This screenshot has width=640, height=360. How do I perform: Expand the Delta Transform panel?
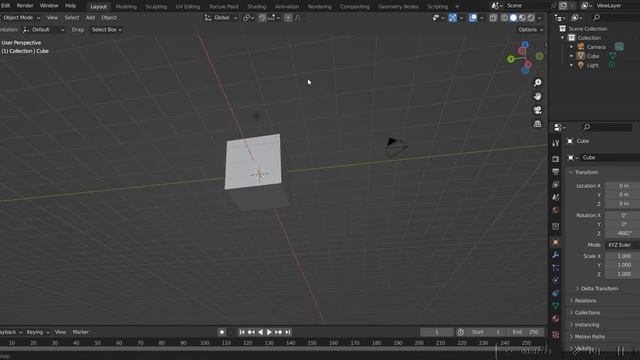pos(596,289)
